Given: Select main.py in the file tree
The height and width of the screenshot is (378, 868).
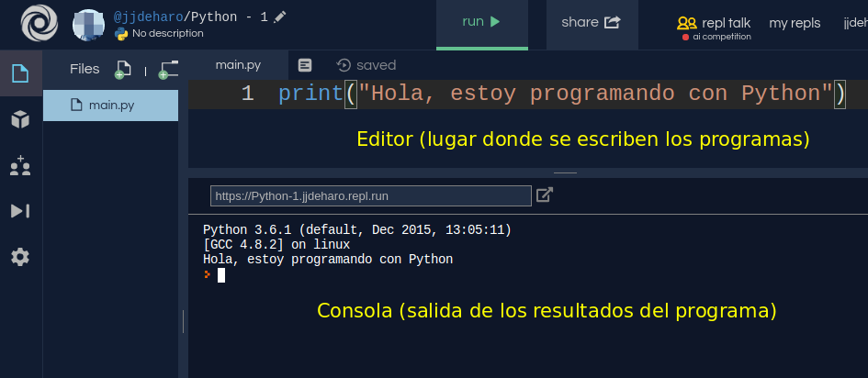Looking at the screenshot, I should point(110,106).
